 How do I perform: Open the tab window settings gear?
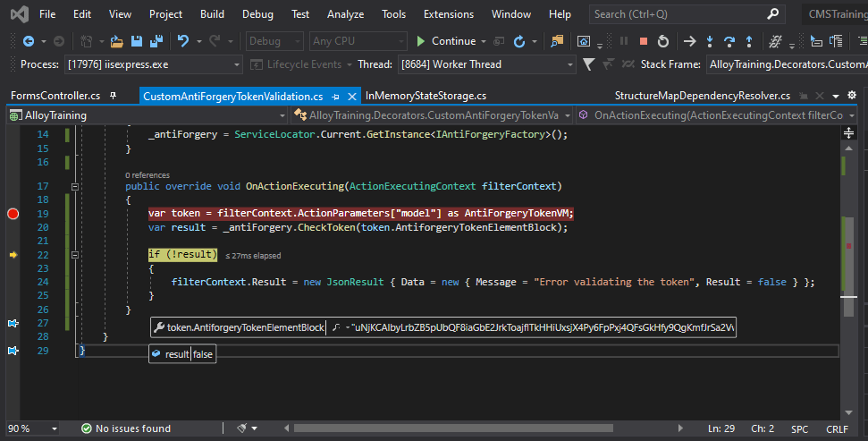tap(852, 96)
